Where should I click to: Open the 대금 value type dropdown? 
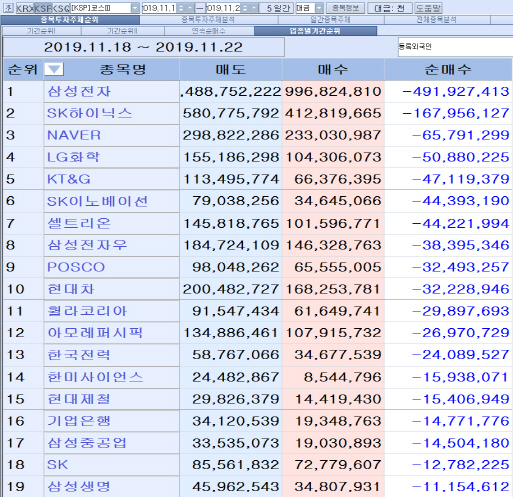pyautogui.click(x=319, y=8)
